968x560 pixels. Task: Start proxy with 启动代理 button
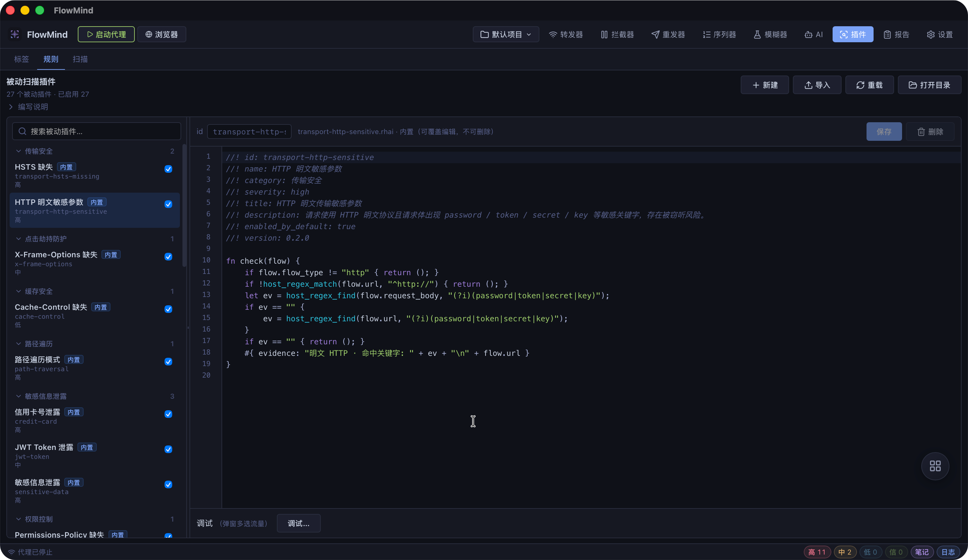[106, 35]
